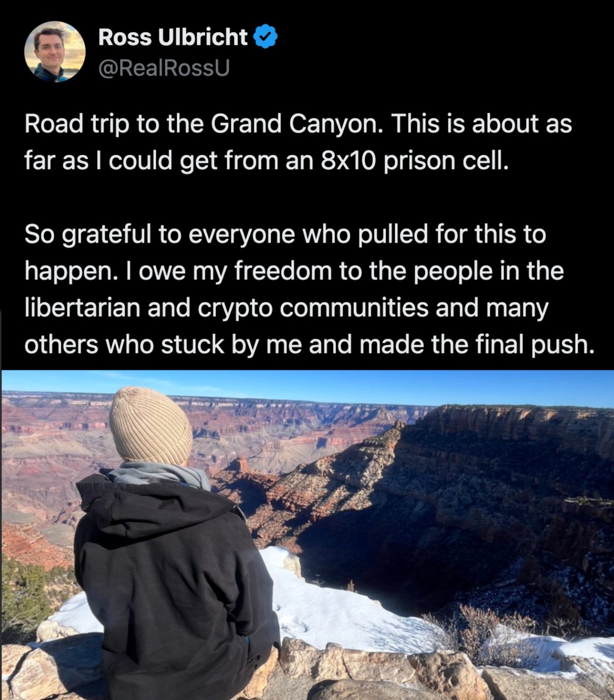Click the words 'made the final push'
This screenshot has width=614, height=700.
coord(477,345)
